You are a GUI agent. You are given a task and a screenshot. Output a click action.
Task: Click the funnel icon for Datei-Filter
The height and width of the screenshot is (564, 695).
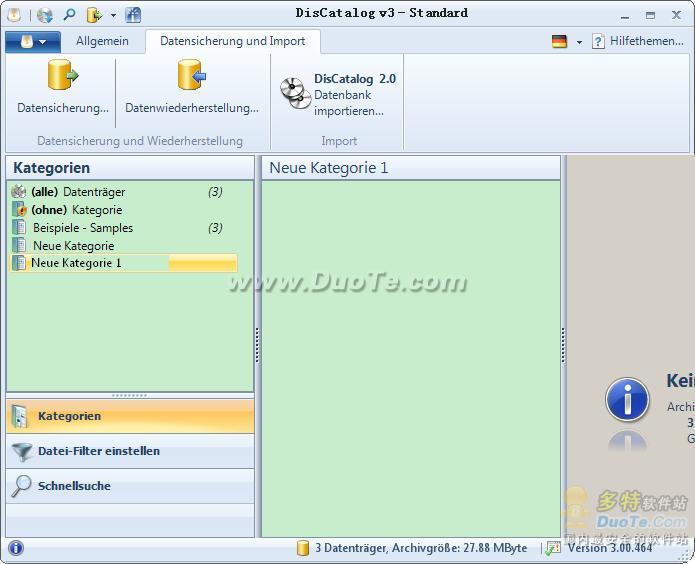point(21,452)
